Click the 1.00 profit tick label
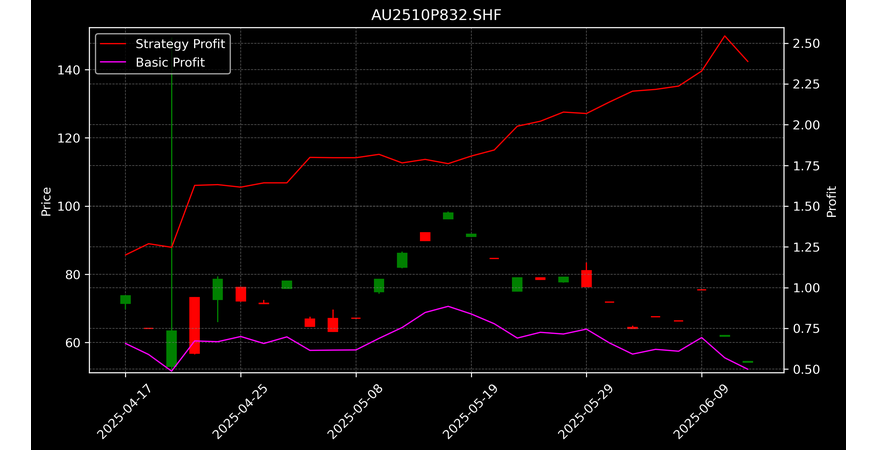Screen dimensions: 878x450 coord(806,288)
